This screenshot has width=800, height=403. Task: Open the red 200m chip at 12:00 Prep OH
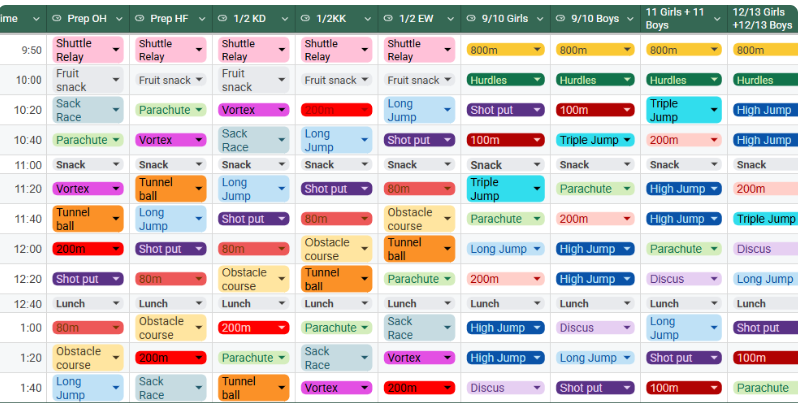click(x=88, y=249)
